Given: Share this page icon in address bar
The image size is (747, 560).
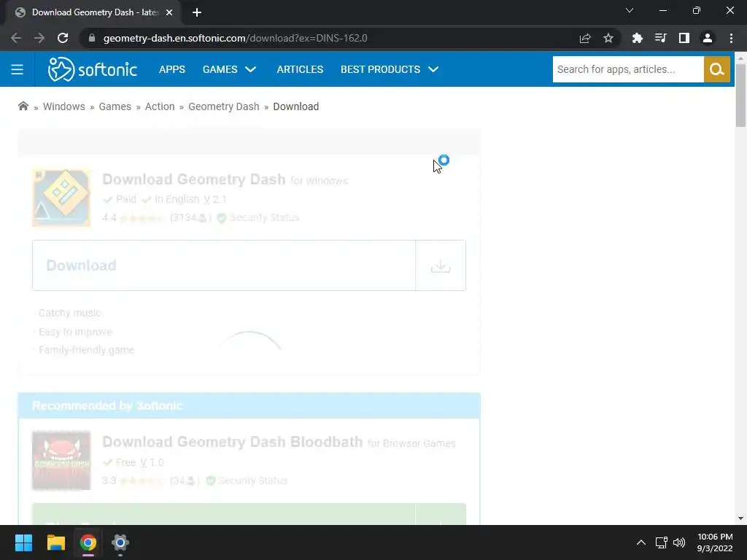Looking at the screenshot, I should [x=585, y=38].
